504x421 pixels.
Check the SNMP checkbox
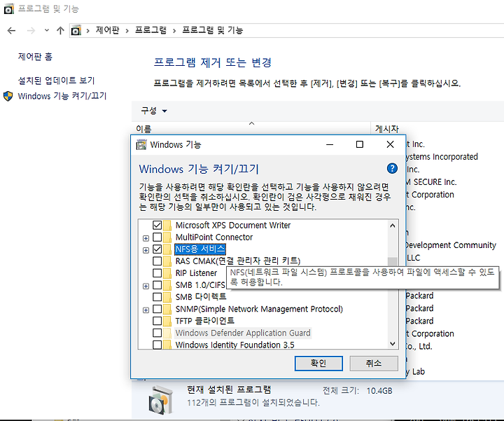pos(157,309)
